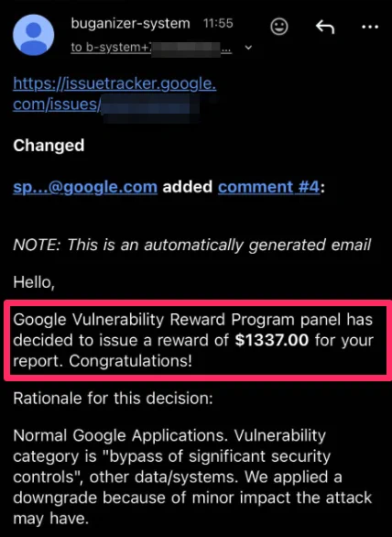Tap the $1337.00 reward amount
Screen dimensions: 392x537
pyautogui.click(x=272, y=340)
